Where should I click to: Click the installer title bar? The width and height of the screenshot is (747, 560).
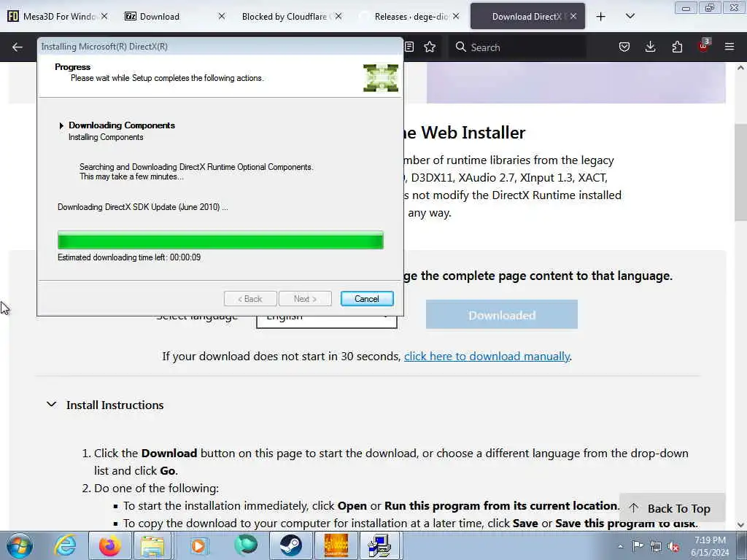(x=220, y=46)
